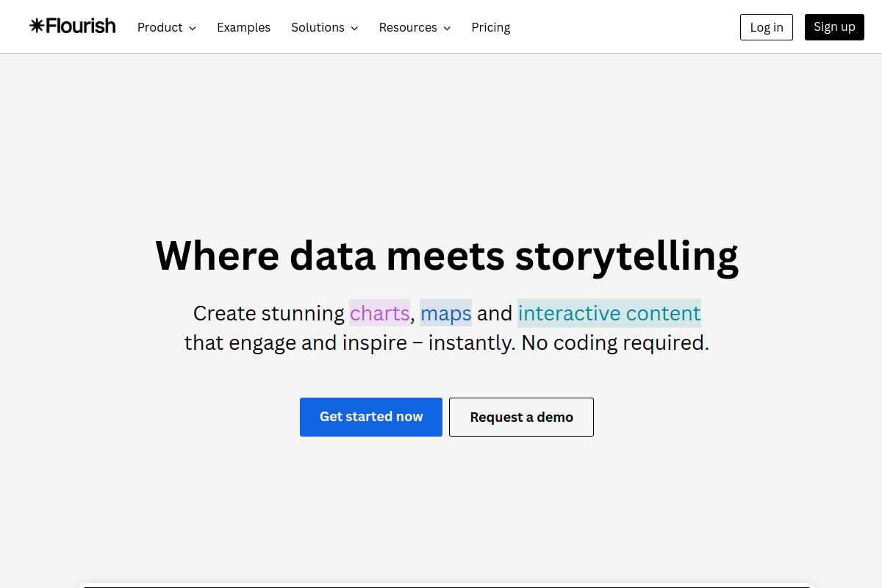This screenshot has width=882, height=588.
Task: Expand the Resources chevron arrow
Action: [x=447, y=28]
